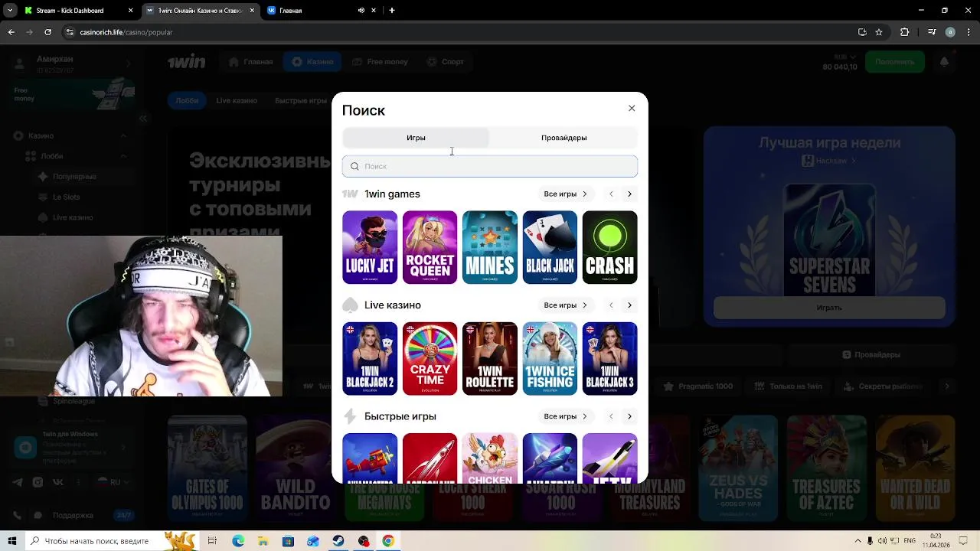Switch to the Игры tab
Viewport: 980px width, 551px height.
click(416, 138)
